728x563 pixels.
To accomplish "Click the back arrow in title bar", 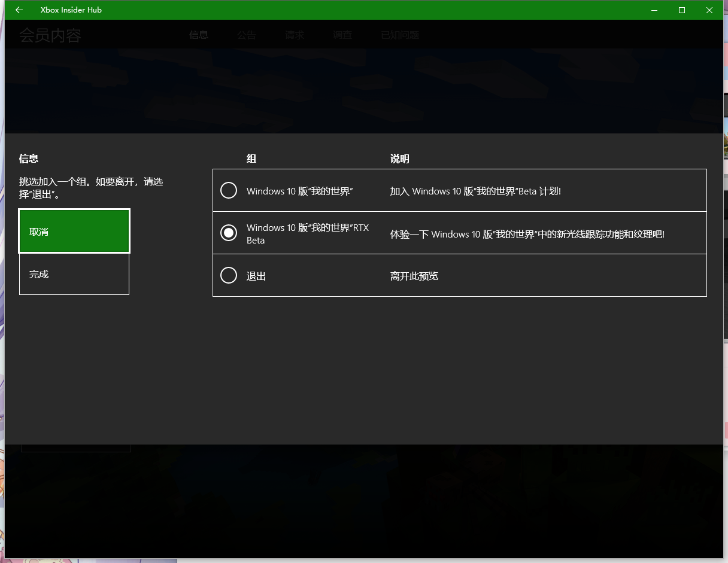I will [x=19, y=10].
